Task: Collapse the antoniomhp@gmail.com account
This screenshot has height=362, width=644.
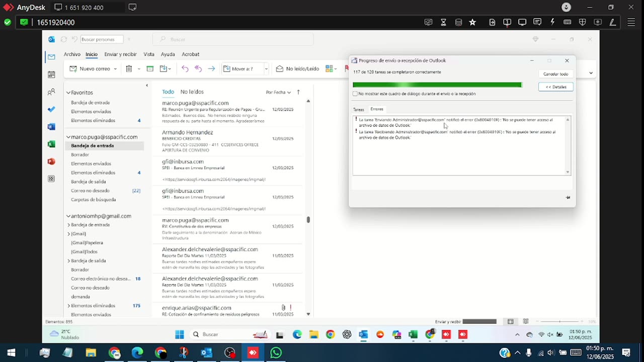Action: point(68,216)
